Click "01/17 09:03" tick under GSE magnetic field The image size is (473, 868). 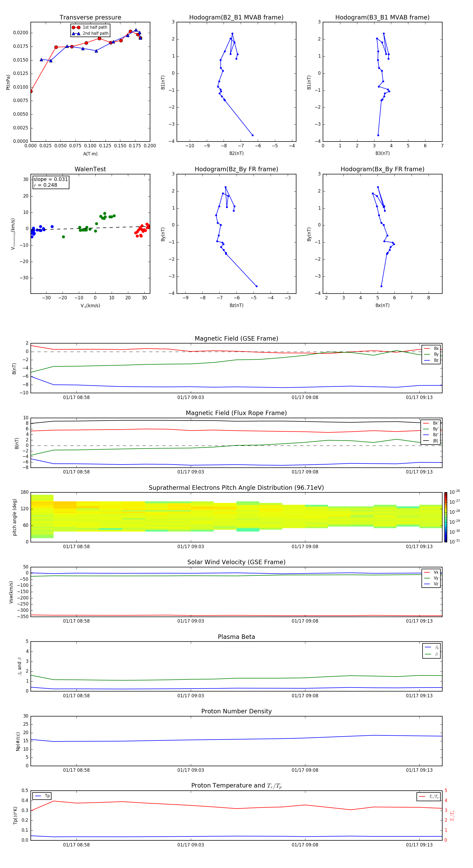[191, 397]
